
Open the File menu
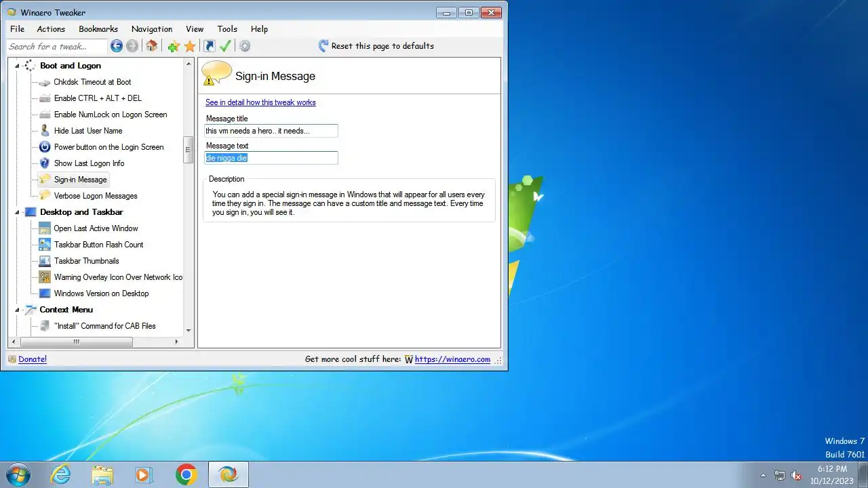click(x=17, y=29)
